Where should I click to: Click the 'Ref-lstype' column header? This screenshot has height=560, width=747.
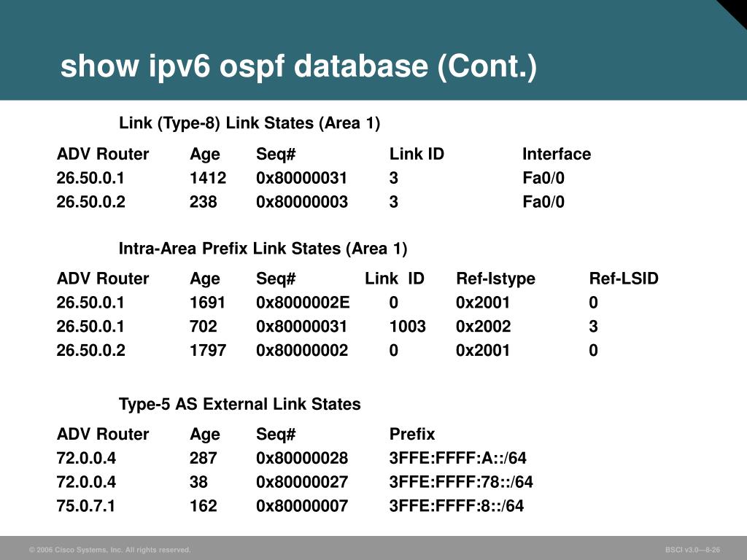(495, 279)
